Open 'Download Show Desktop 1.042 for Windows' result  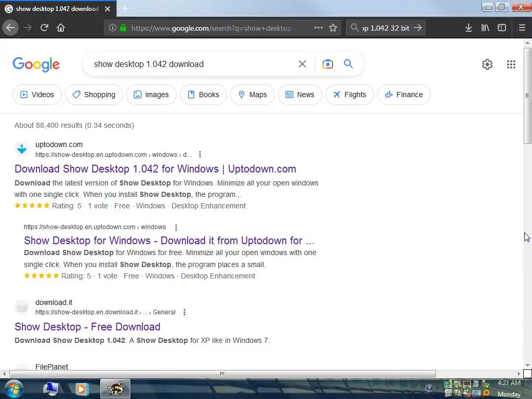(155, 169)
